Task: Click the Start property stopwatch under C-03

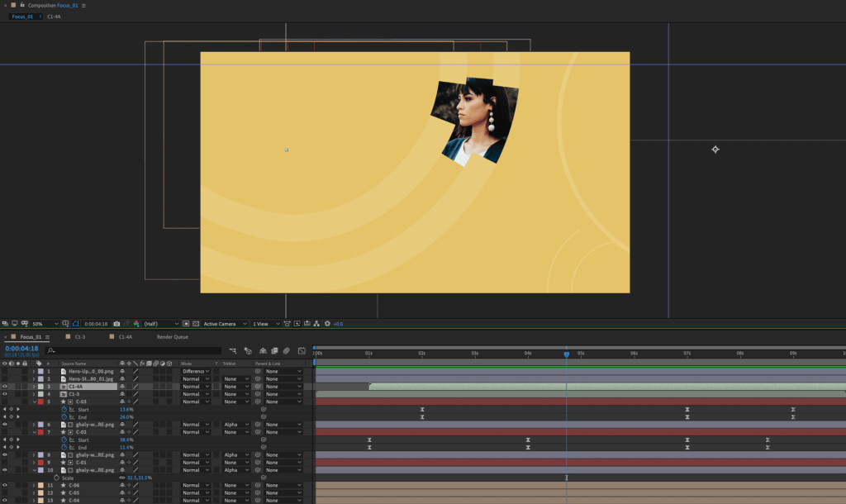Action: pyautogui.click(x=64, y=409)
